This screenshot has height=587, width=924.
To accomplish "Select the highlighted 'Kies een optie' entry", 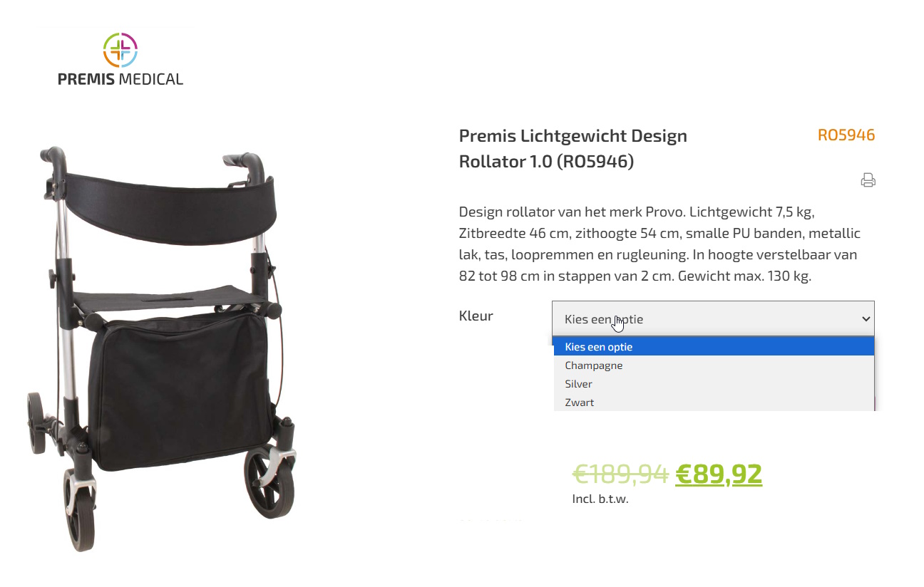I will pyautogui.click(x=599, y=347).
